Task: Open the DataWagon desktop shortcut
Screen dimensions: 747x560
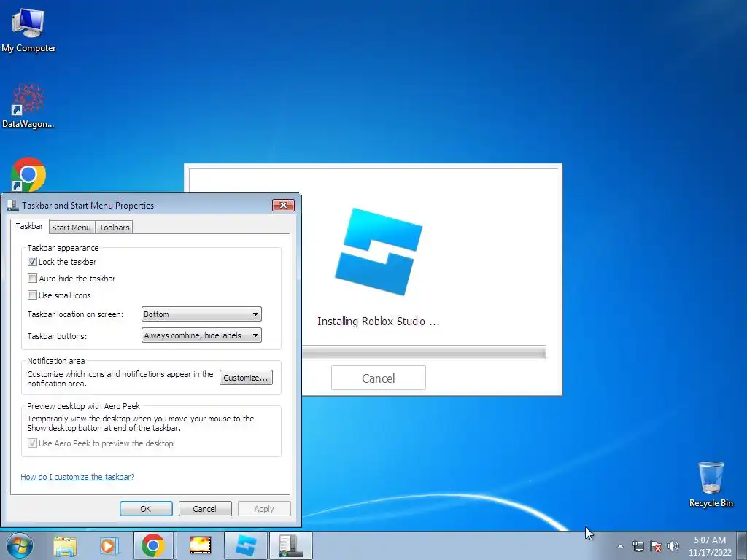Action: tap(28, 106)
